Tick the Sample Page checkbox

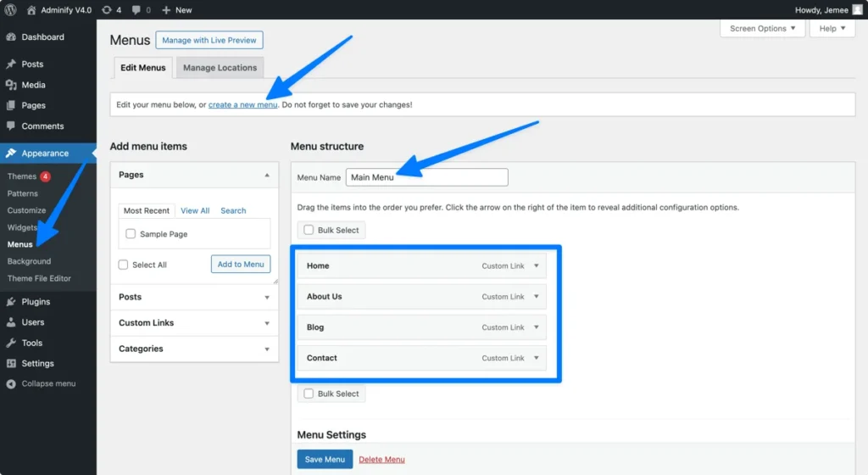click(131, 233)
